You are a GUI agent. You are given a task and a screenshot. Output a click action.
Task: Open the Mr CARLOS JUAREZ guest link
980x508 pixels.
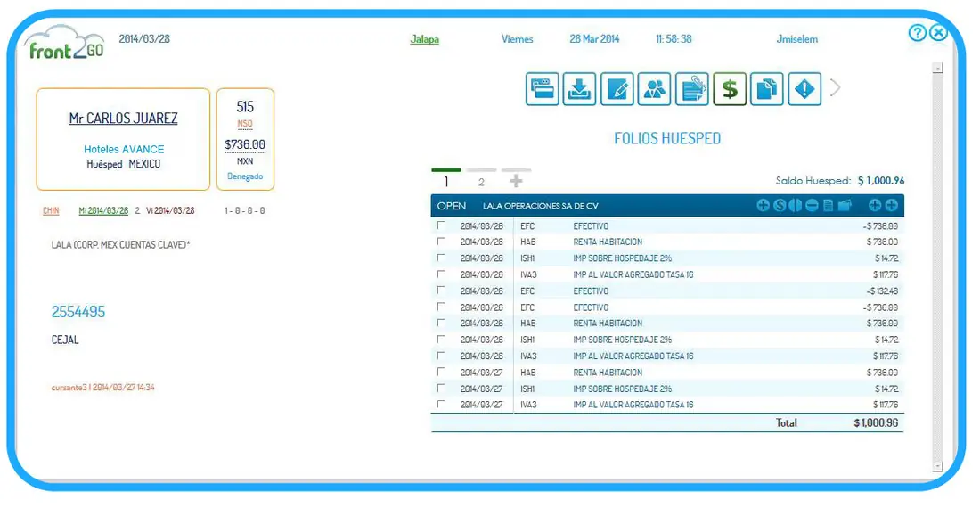123,119
